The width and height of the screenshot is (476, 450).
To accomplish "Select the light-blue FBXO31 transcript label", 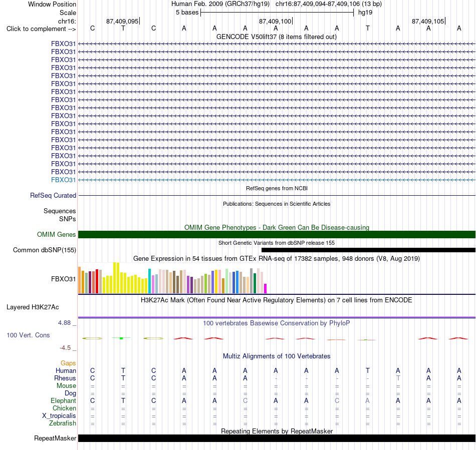I will pyautogui.click(x=63, y=180).
